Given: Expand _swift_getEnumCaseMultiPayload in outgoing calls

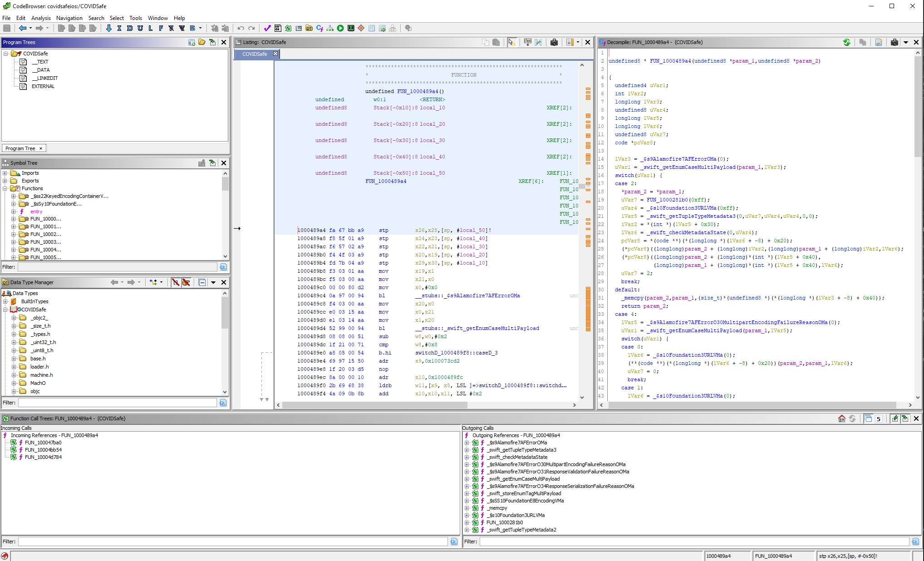Looking at the screenshot, I should pyautogui.click(x=467, y=479).
